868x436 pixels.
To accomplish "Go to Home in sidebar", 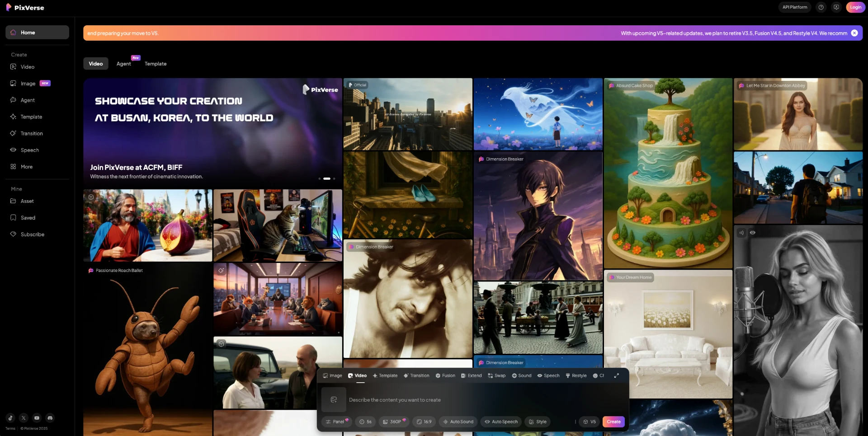I will [x=37, y=33].
